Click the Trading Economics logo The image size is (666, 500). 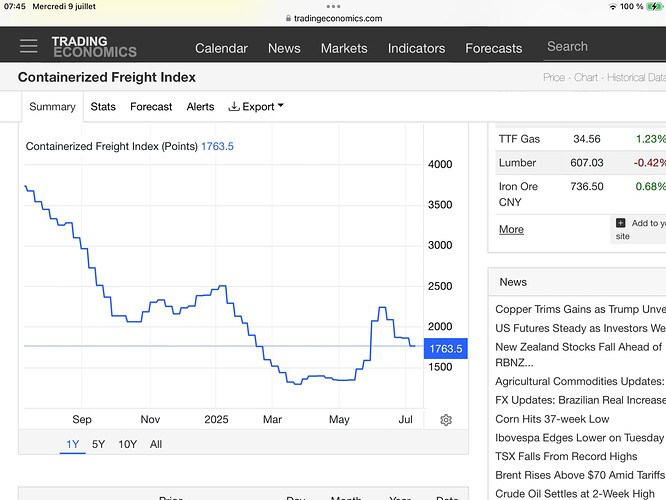(x=93, y=47)
